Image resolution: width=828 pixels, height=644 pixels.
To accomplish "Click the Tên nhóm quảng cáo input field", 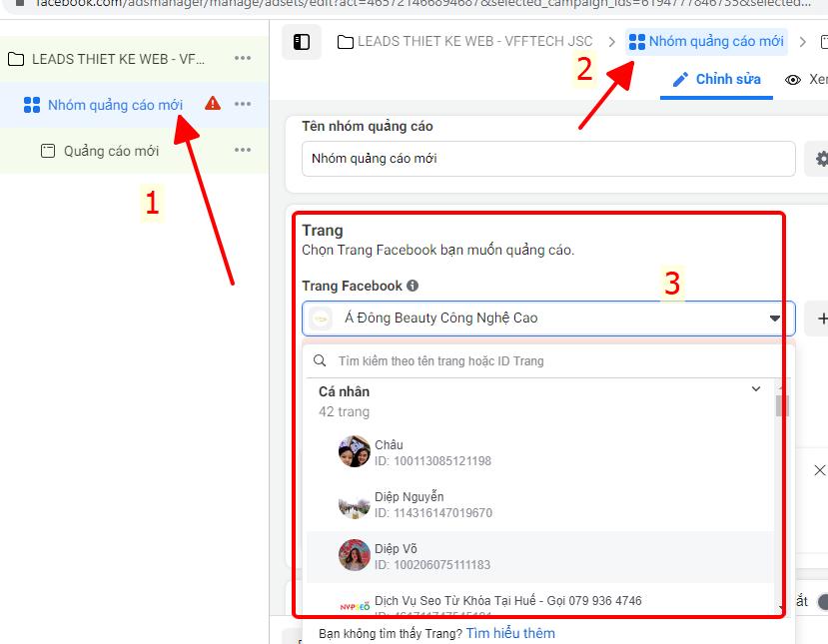I will (x=548, y=159).
